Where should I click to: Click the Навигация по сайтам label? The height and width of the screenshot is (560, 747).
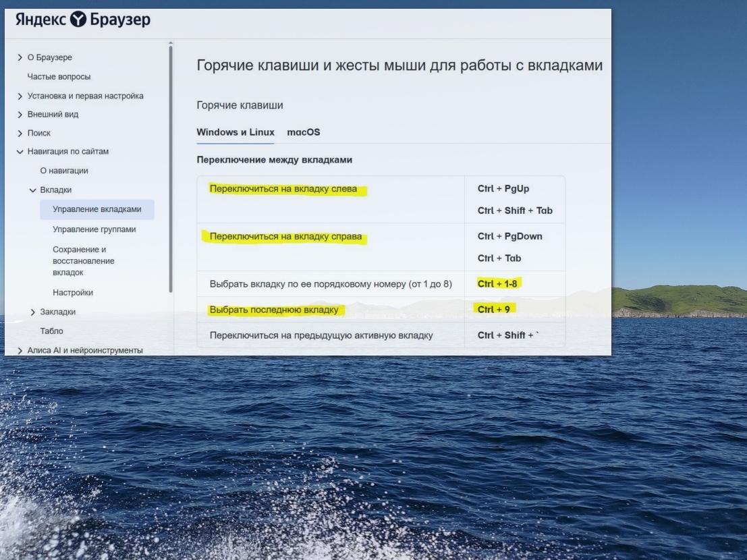(x=68, y=151)
